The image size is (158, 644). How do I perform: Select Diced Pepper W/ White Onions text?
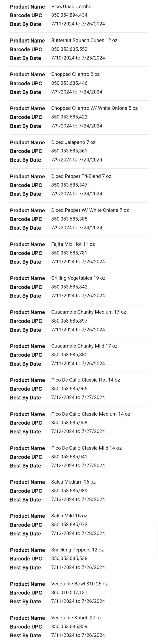click(x=90, y=210)
